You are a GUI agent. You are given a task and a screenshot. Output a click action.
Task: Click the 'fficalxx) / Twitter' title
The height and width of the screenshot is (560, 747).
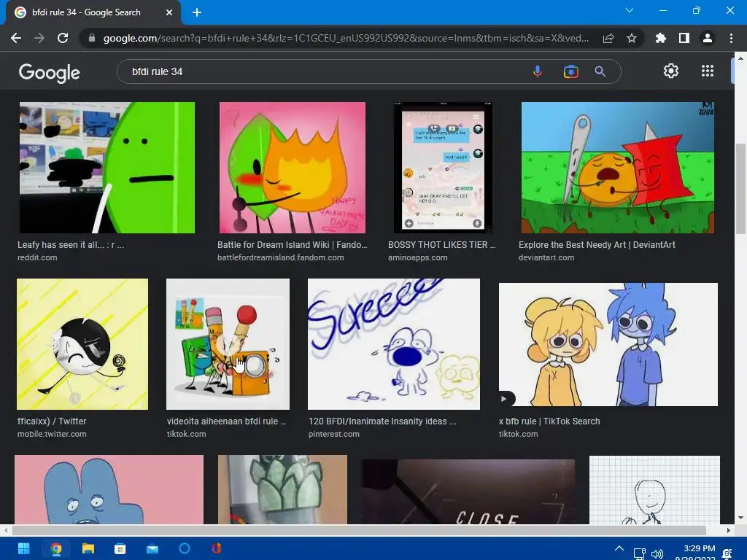pos(52,421)
